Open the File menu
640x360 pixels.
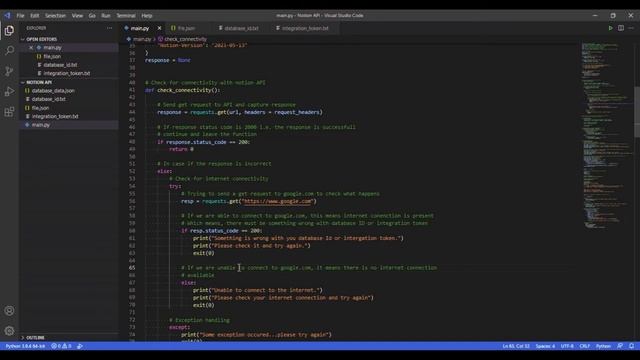20,16
